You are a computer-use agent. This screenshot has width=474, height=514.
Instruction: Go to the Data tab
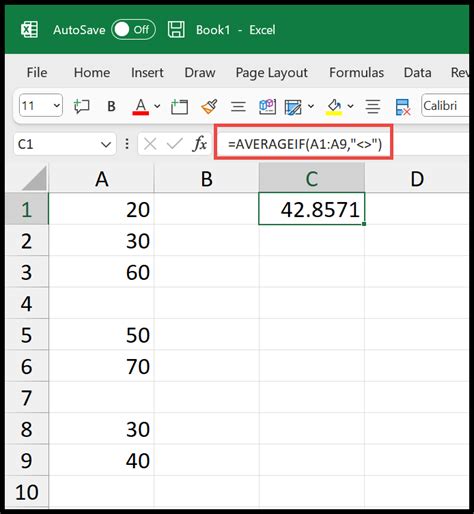[x=417, y=73]
